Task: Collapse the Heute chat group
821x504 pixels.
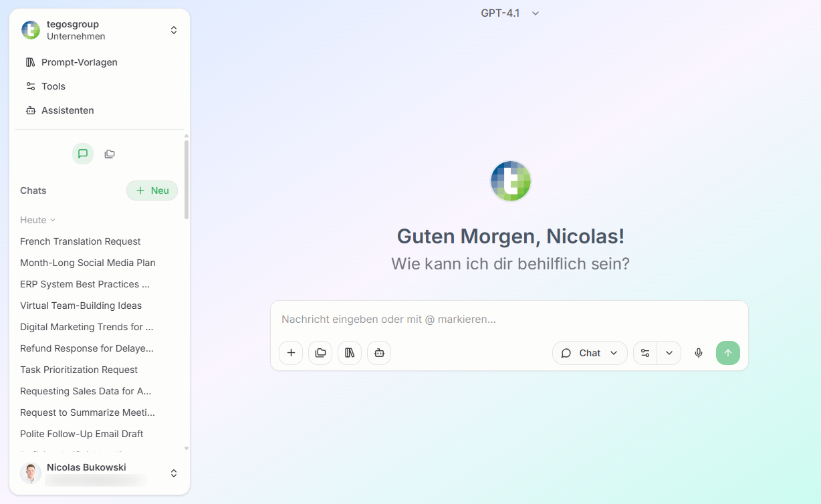Action: click(x=37, y=220)
